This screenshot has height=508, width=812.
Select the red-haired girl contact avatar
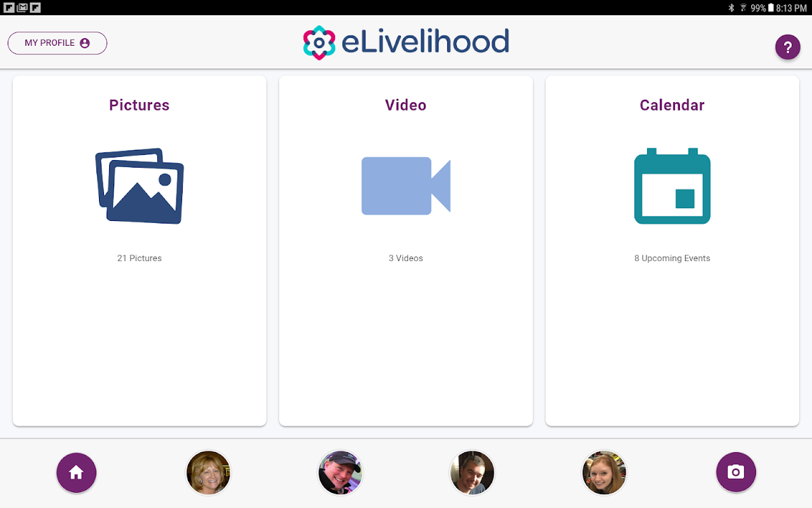click(x=604, y=473)
